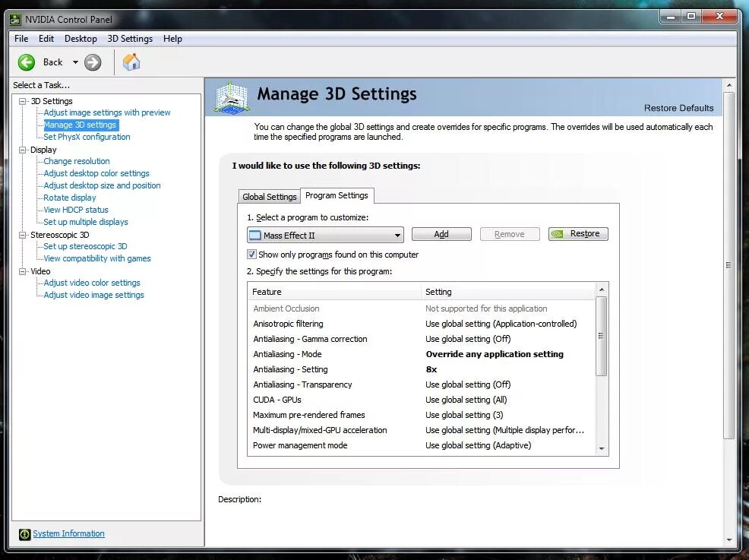
Task: Select the Antialiasing - Mode row
Action: [x=422, y=354]
